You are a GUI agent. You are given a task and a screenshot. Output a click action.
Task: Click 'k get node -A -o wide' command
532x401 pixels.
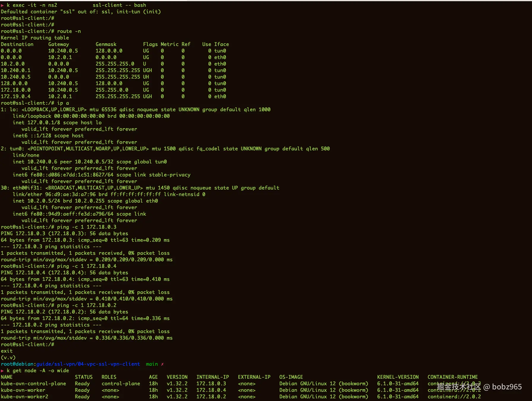[38, 370]
